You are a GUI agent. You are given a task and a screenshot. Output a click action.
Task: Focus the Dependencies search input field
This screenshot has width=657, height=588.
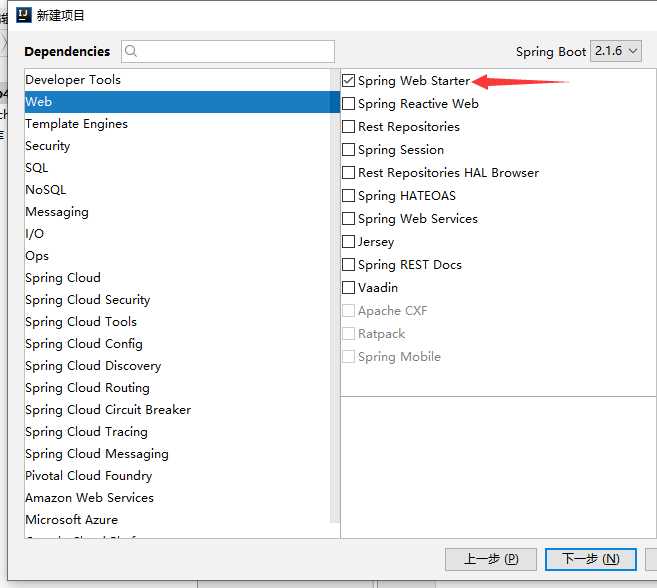(228, 52)
